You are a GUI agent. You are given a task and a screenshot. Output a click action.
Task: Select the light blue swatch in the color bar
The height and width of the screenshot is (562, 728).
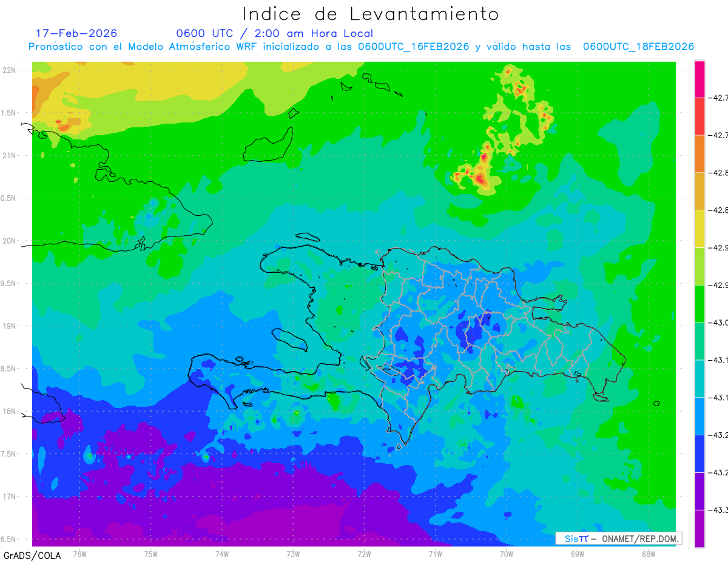699,416
